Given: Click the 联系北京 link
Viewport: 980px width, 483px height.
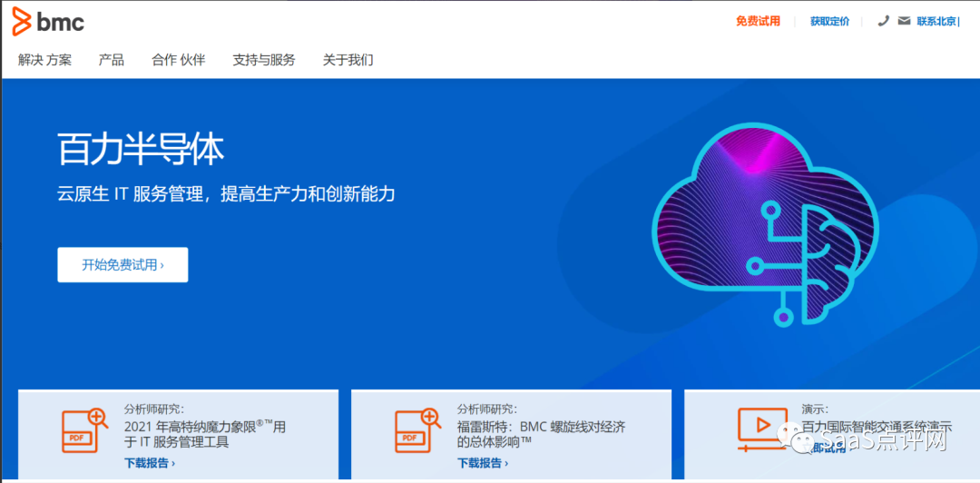Looking at the screenshot, I should coord(936,21).
